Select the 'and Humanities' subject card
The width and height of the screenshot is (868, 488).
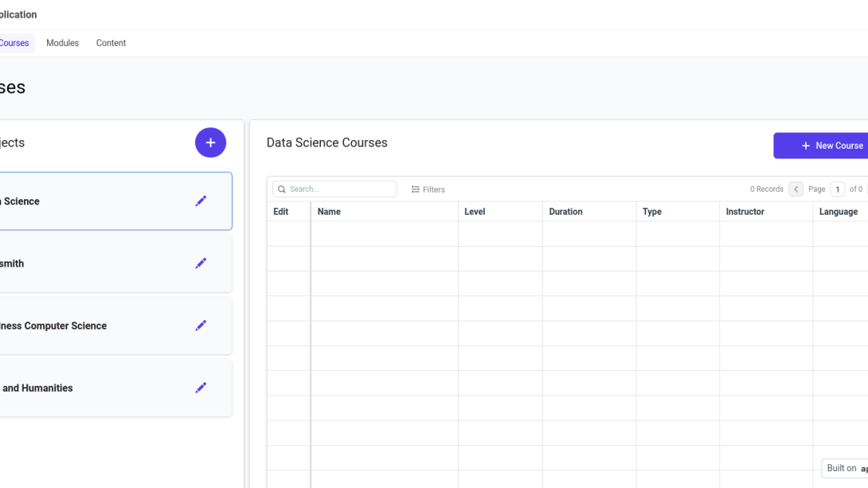pyautogui.click(x=115, y=388)
